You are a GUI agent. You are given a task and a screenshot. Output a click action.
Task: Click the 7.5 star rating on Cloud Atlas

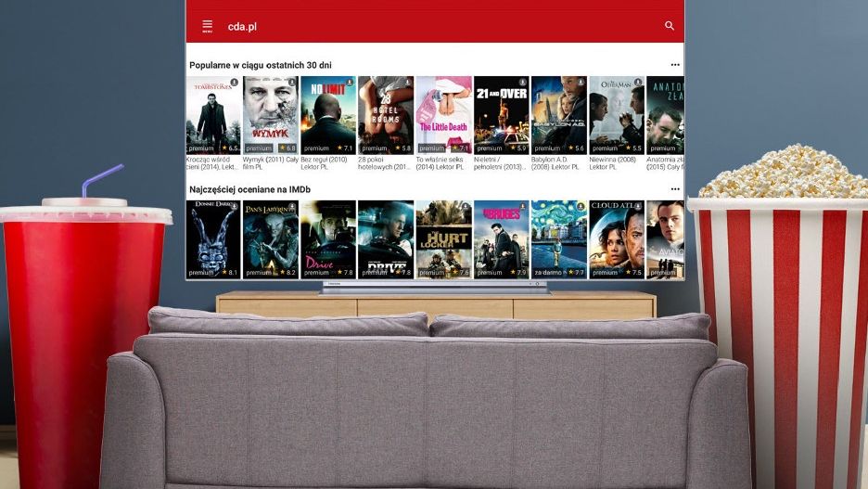click(x=633, y=273)
